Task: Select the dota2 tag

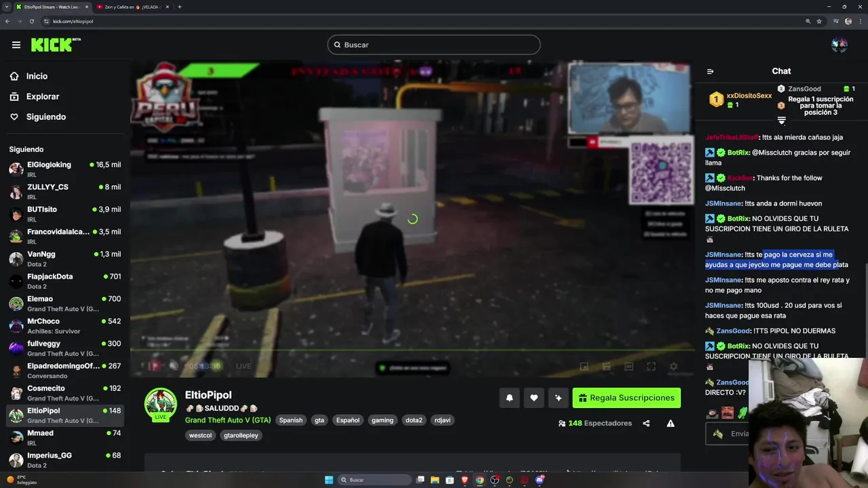Action: point(414,420)
